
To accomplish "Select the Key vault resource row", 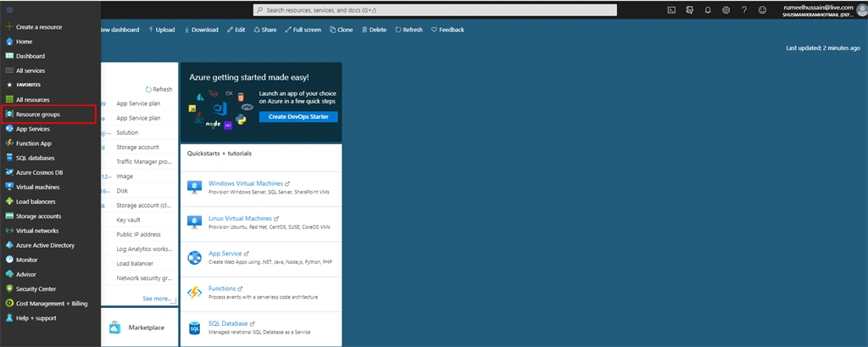I will (140, 220).
